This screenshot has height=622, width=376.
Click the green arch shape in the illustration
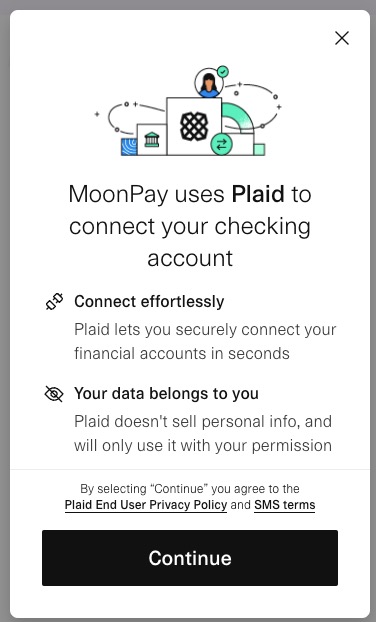tap(237, 118)
